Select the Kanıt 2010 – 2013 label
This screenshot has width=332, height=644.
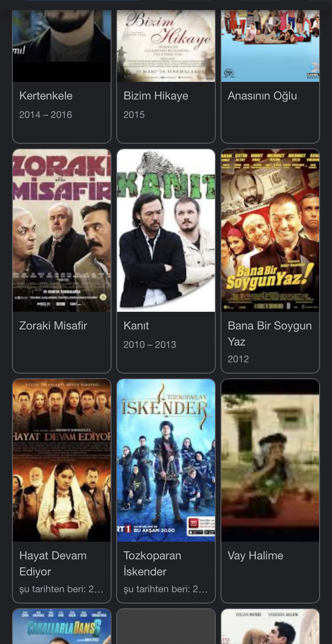pos(150,345)
